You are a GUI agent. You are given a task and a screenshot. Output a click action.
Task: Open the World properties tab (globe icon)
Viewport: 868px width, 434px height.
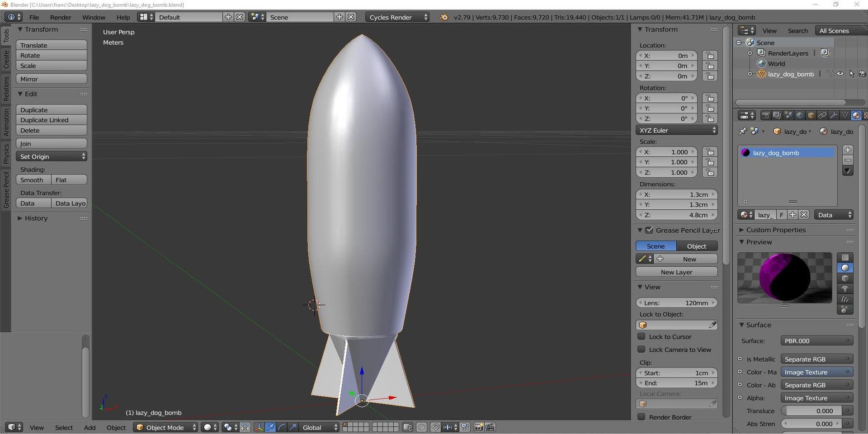(x=800, y=115)
